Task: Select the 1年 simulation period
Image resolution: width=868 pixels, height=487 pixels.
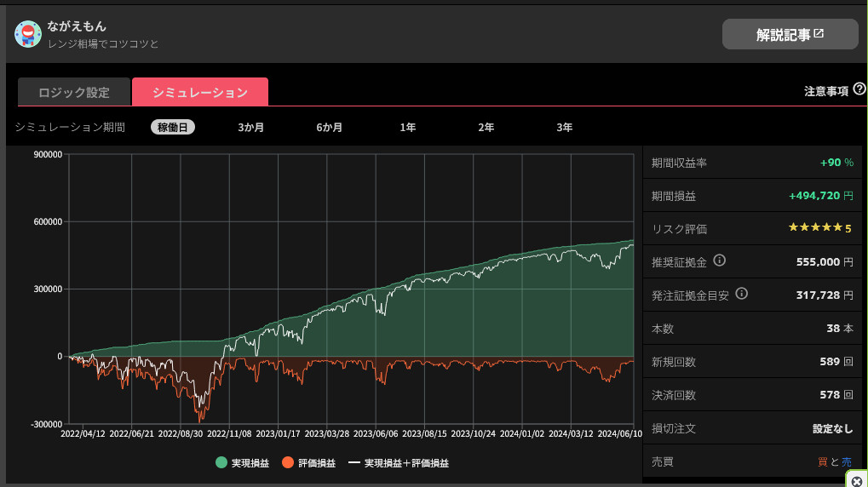Action: pos(408,128)
